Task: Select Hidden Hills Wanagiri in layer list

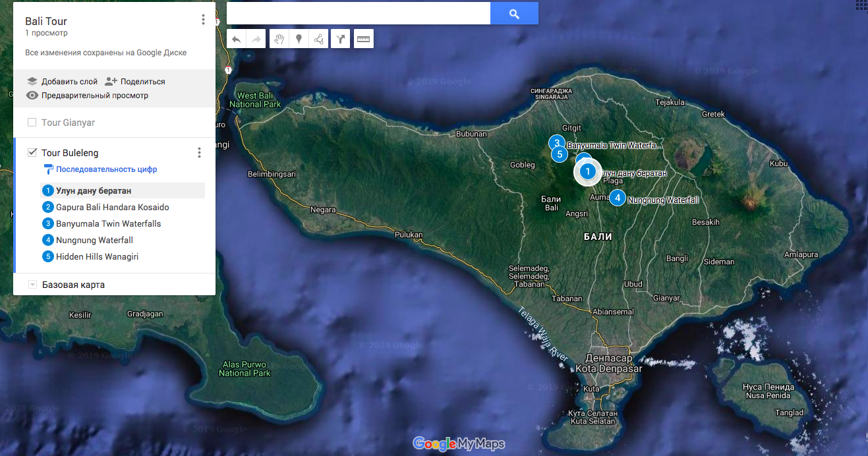Action: coord(97,256)
